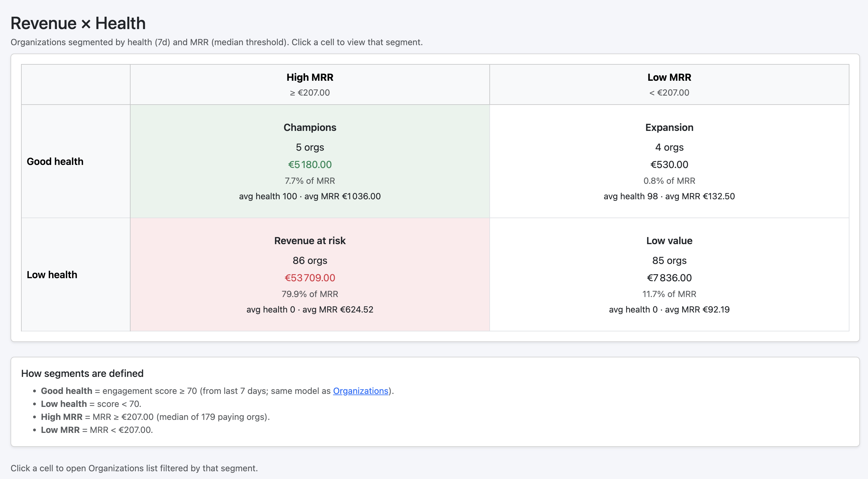Click the 4 orgs count in Expansion
Image resolution: width=868 pixels, height=479 pixels.
[669, 147]
